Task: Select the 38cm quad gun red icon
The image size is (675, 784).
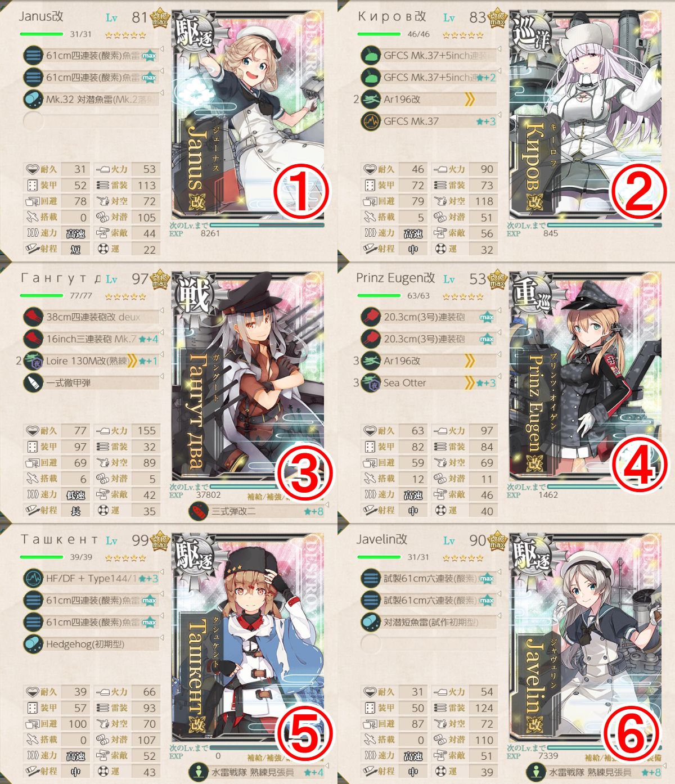Action: click(34, 317)
